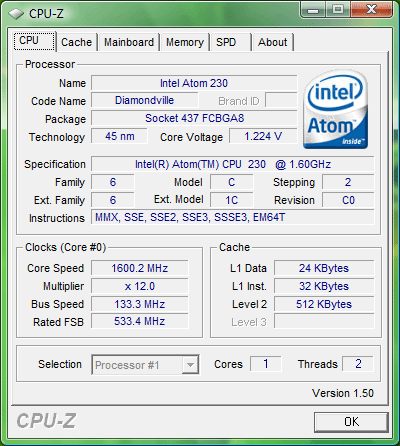The image size is (400, 446).
Task: Click the 'Rated FSB' label
Action: [x=58, y=322]
